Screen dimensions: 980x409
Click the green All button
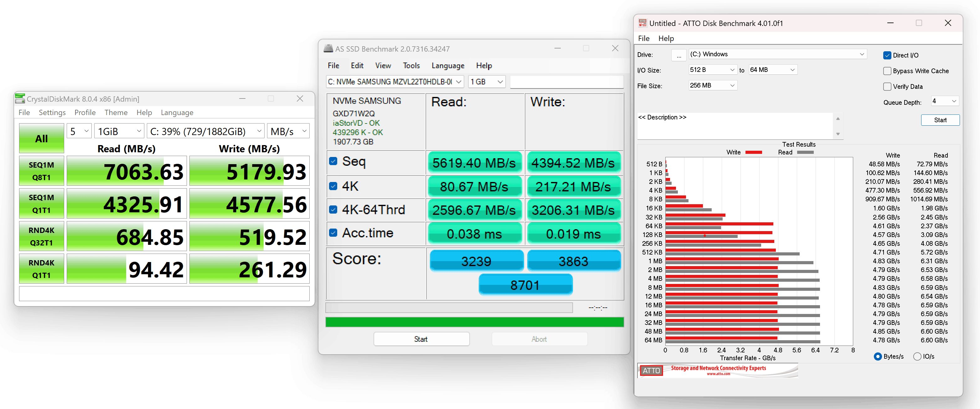click(41, 138)
